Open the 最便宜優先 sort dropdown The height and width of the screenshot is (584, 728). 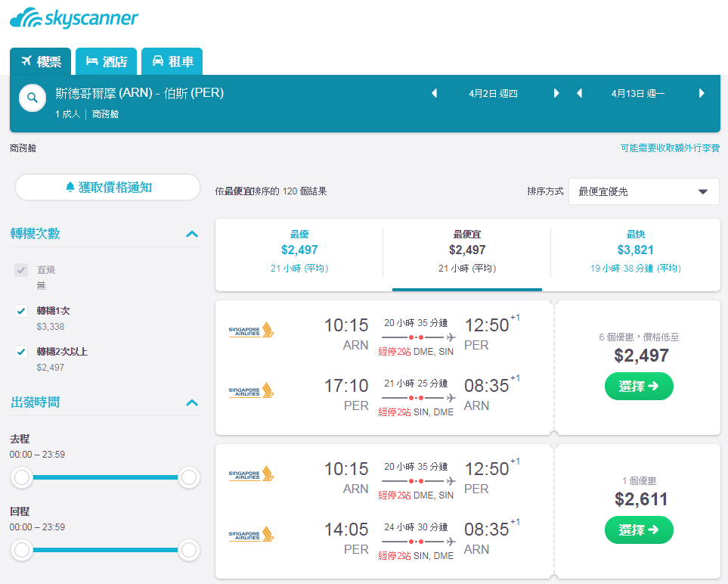click(x=644, y=191)
